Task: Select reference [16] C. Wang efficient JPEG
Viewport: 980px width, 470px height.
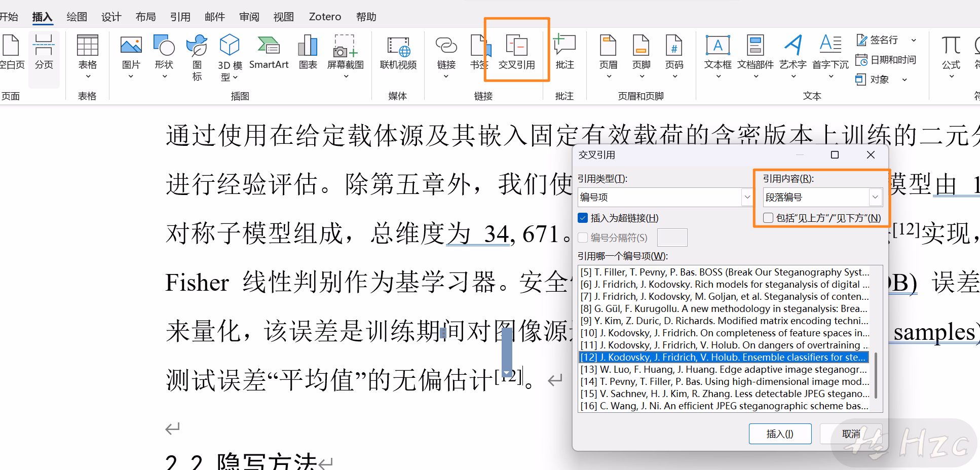Action: 724,406
